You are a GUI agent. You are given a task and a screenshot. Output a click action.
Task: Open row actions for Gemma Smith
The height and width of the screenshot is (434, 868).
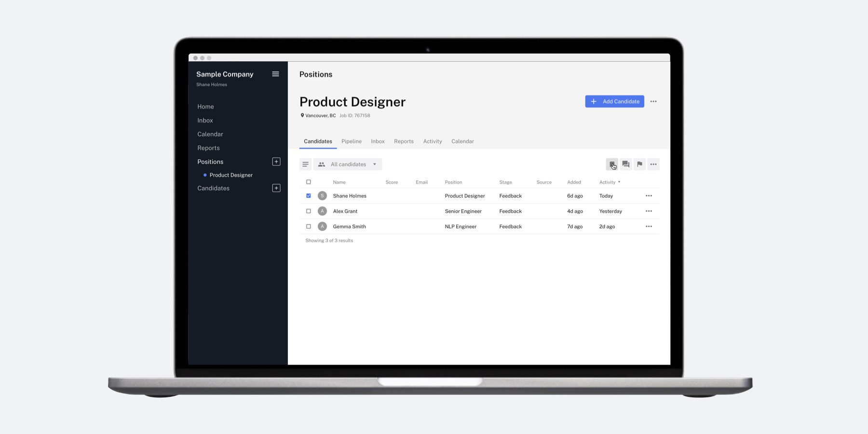point(649,226)
